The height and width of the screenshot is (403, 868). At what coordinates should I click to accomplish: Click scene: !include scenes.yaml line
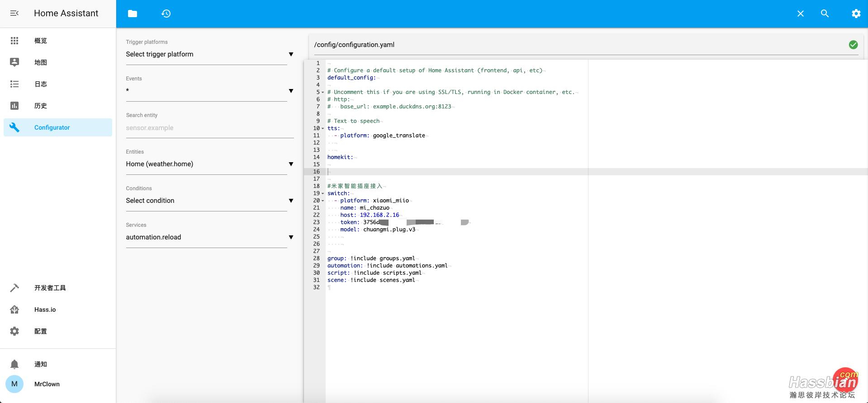coord(371,280)
